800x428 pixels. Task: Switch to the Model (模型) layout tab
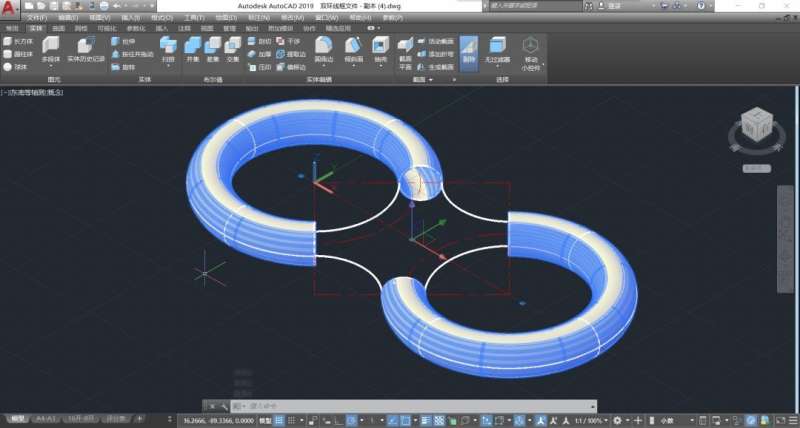[x=17, y=418]
